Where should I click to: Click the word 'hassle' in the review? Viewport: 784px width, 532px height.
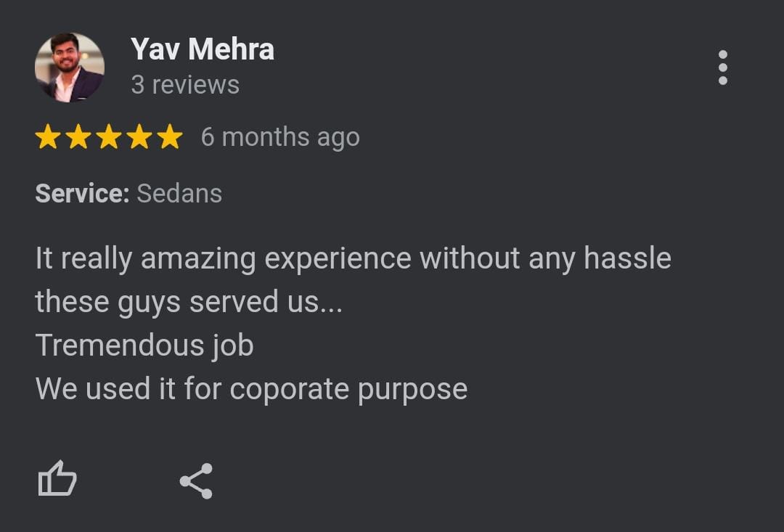(x=627, y=259)
